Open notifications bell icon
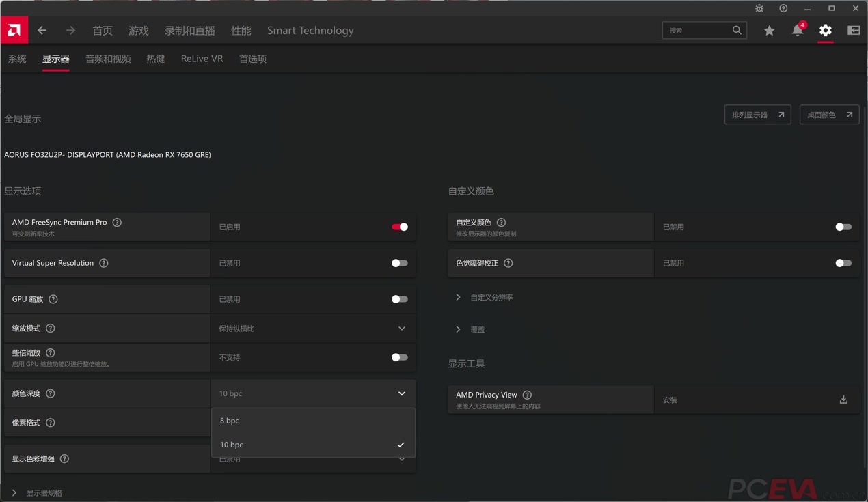Viewport: 868px width, 502px height. pos(797,30)
